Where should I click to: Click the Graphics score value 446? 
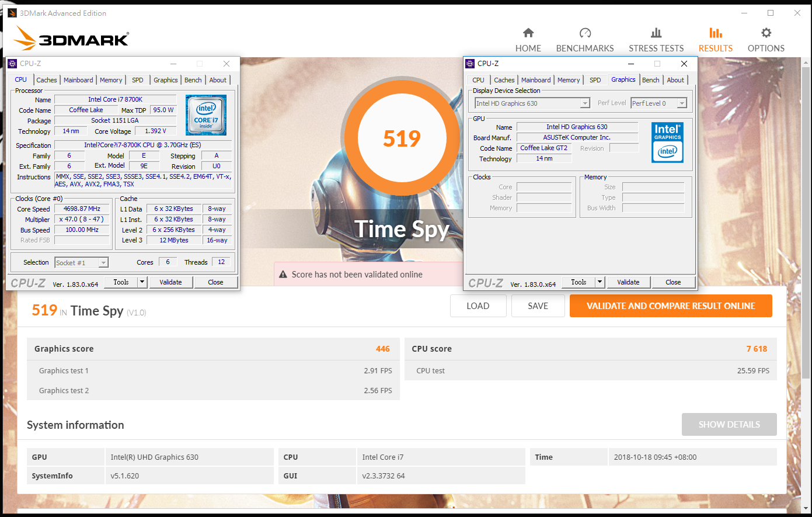pos(383,349)
